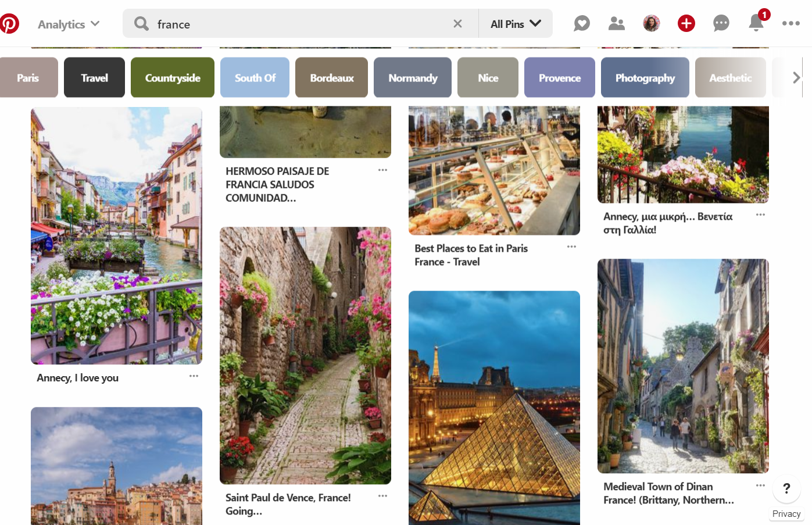
Task: Expand the Analytics dropdown menu
Action: pyautogui.click(x=69, y=24)
